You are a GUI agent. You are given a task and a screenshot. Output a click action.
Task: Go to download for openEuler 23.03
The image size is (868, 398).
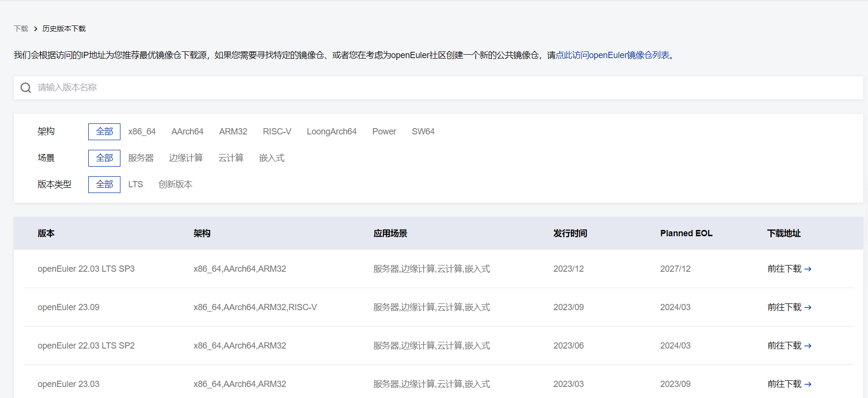[x=789, y=384]
